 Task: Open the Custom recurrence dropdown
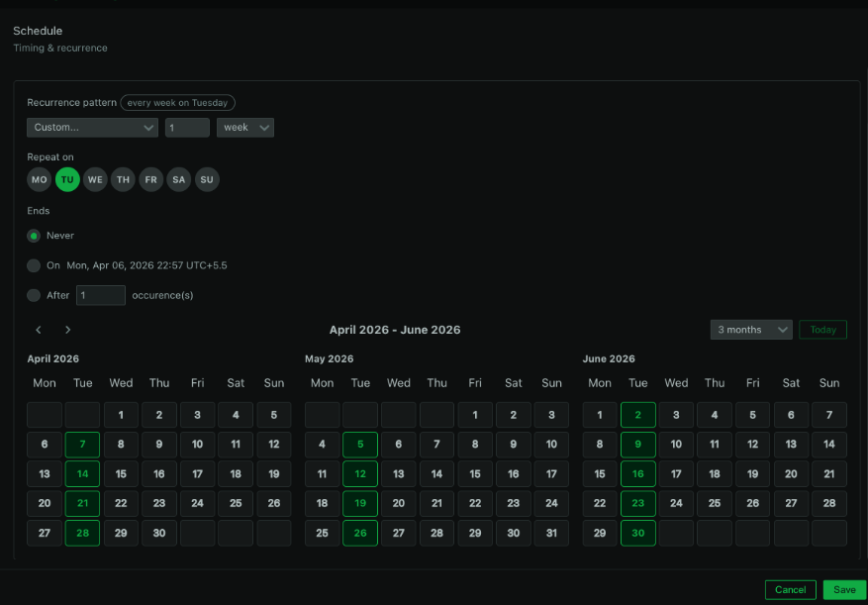[x=92, y=127]
